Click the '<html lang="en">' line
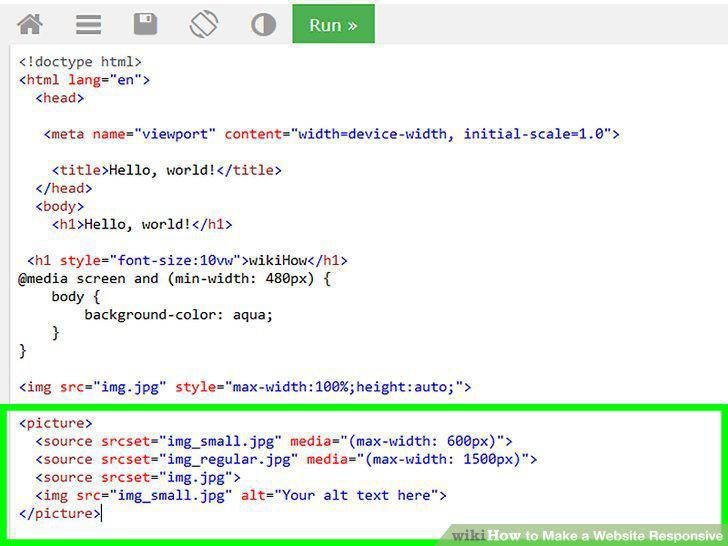Screen dimensions: 728x546 84,80
